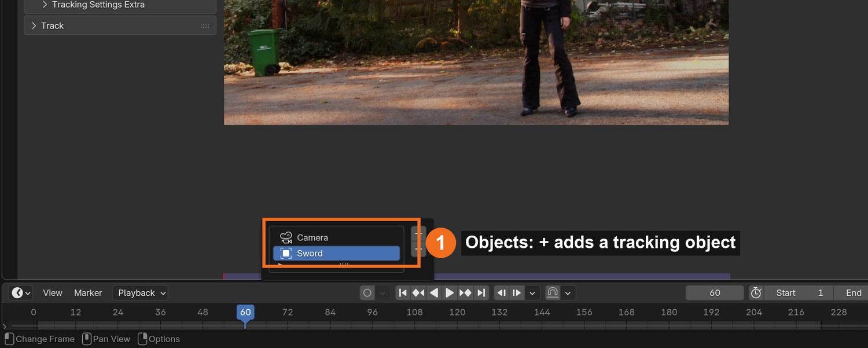Click the mouse icon beside Change Frame

point(9,339)
